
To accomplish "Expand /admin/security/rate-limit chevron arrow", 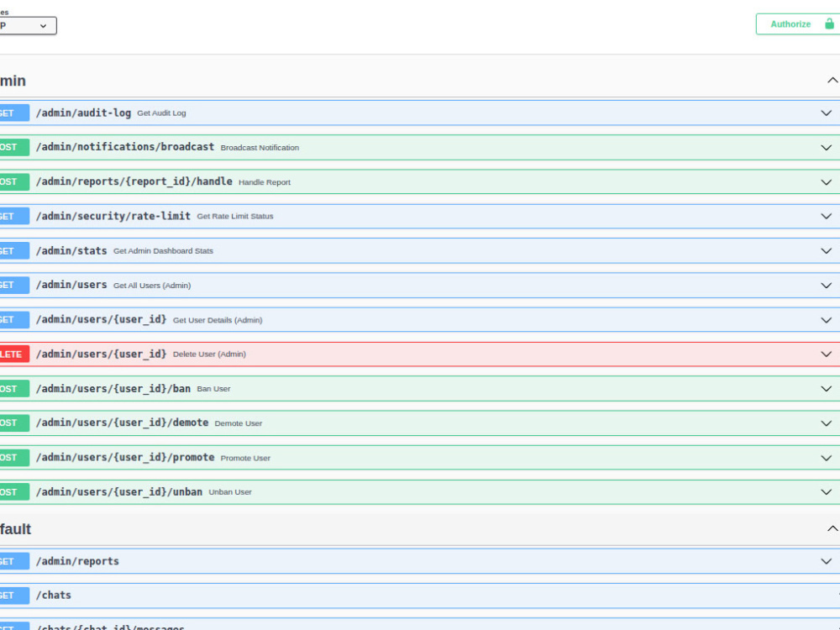I will pos(826,217).
